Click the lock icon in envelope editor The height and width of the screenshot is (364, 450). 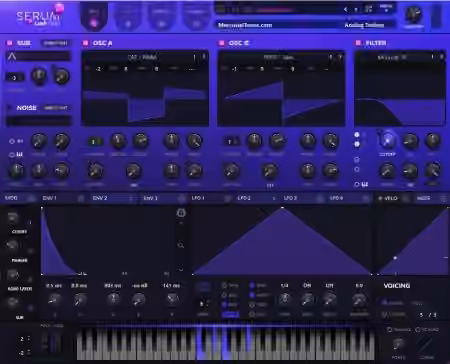point(181,213)
